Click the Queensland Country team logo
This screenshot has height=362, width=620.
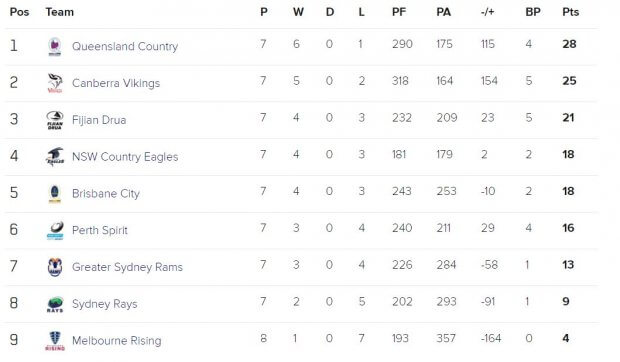coord(55,46)
